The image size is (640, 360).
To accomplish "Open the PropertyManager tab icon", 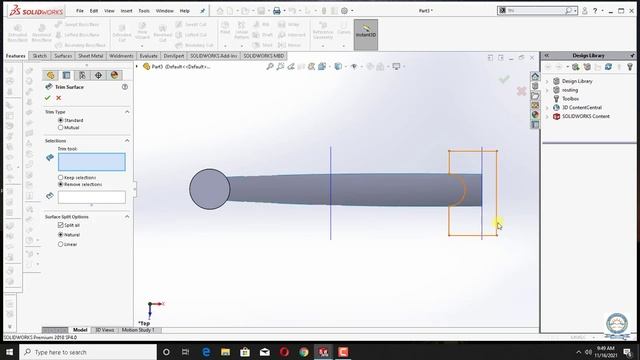I will [x=66, y=75].
